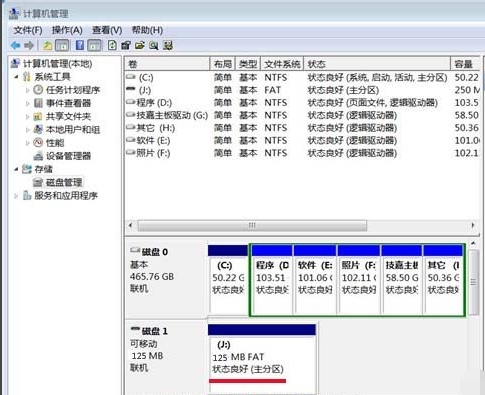Click the Properties icon in toolbar
The image size is (485, 395).
click(126, 45)
